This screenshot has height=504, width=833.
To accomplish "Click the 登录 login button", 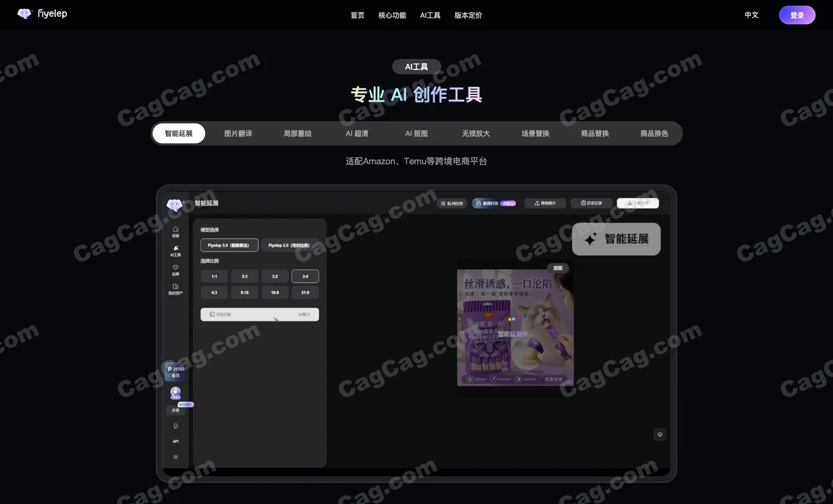I will pos(797,15).
